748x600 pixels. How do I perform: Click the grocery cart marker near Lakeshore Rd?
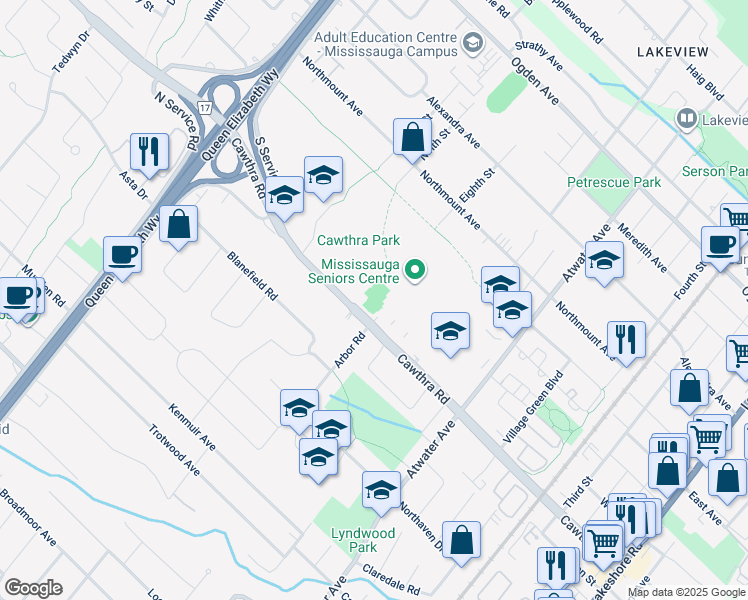tap(603, 543)
